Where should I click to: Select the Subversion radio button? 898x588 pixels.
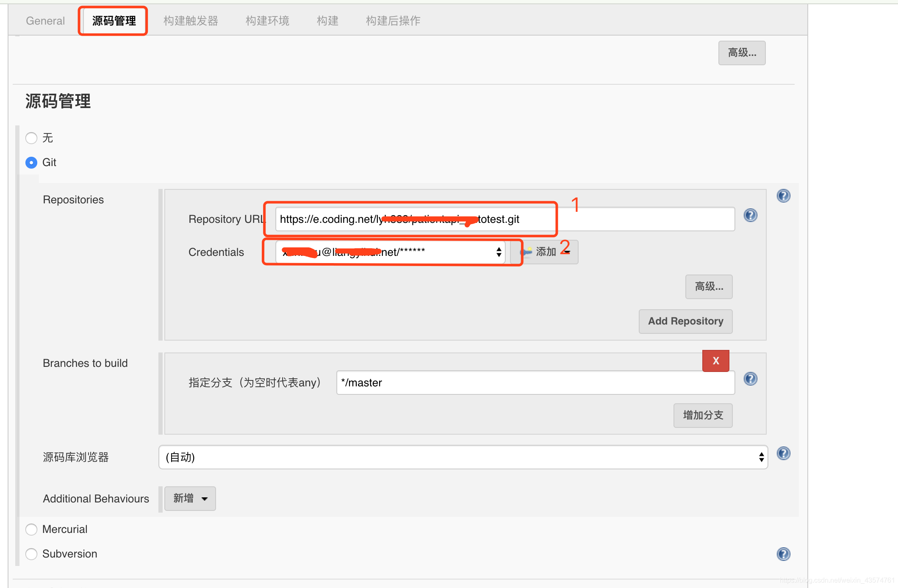[31, 554]
